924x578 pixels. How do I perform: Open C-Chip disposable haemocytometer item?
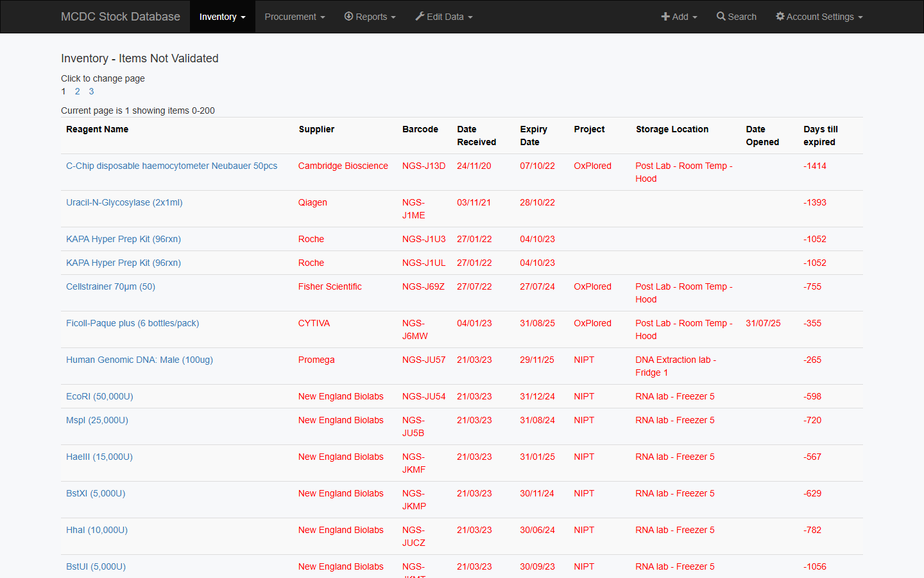coord(171,166)
